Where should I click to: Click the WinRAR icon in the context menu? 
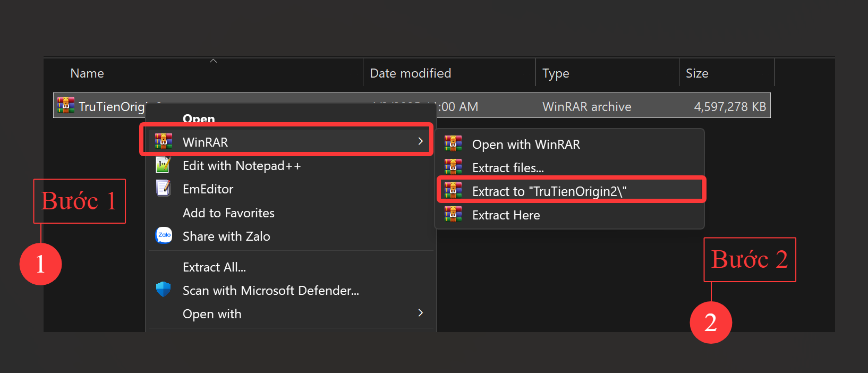pos(164,141)
